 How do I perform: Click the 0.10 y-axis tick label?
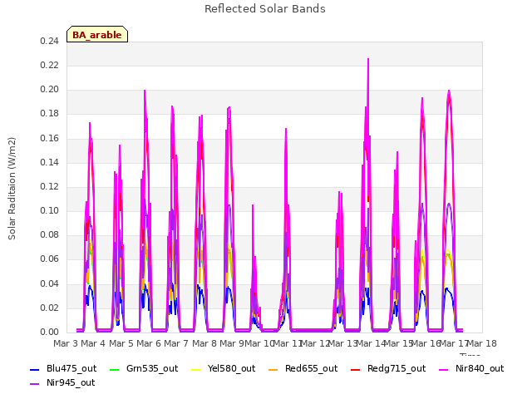(49, 210)
